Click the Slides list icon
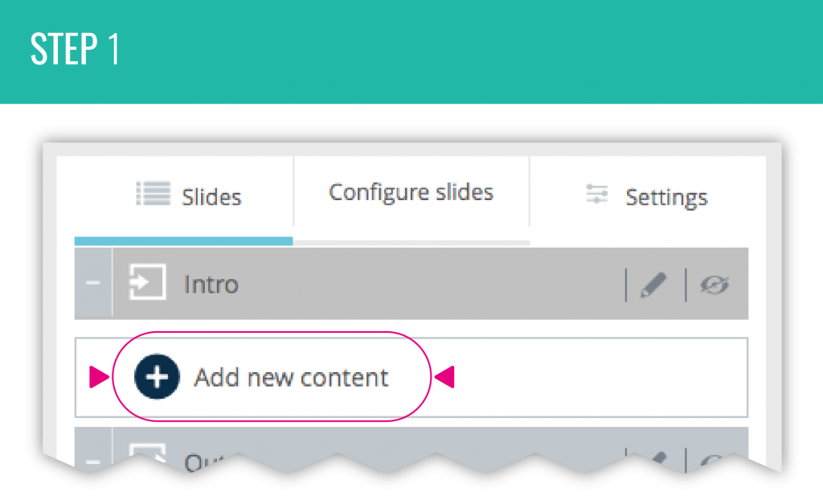The height and width of the screenshot is (504, 823). coord(153,194)
